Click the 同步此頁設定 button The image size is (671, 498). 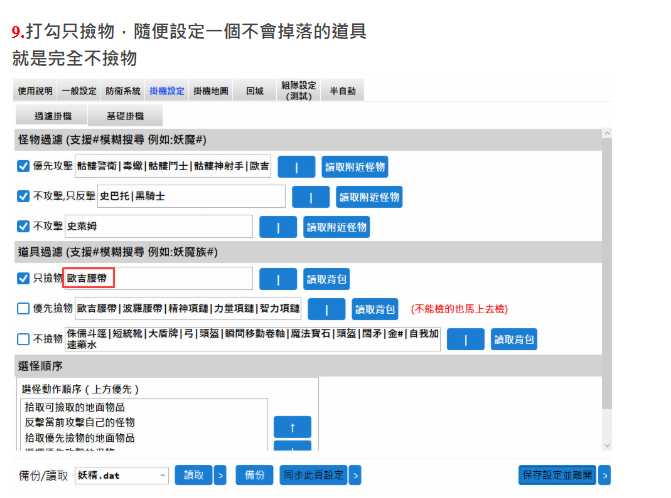pos(314,475)
